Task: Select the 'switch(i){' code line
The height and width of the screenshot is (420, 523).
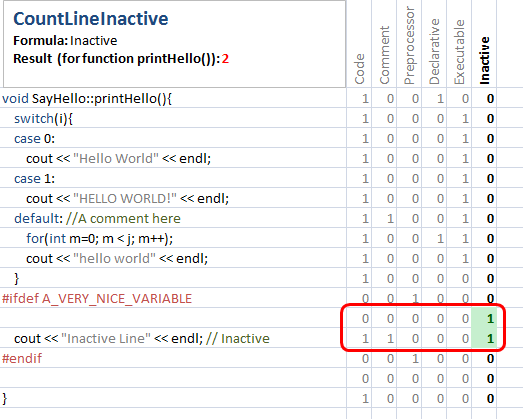Action: tap(43, 119)
